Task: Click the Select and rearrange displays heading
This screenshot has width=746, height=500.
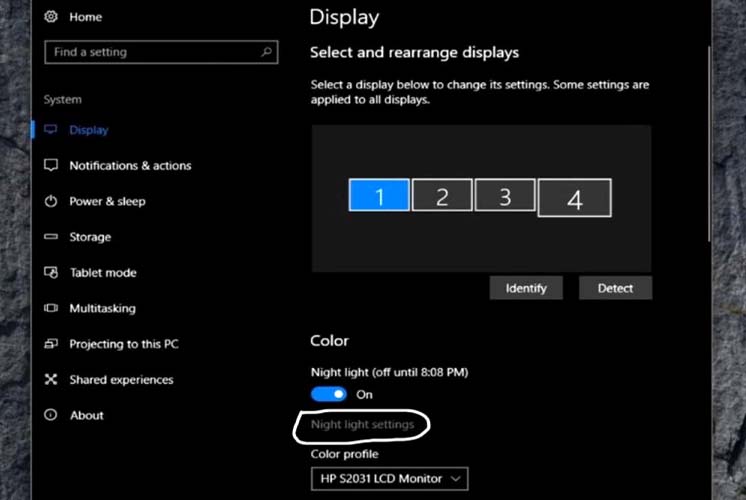Action: (x=414, y=52)
